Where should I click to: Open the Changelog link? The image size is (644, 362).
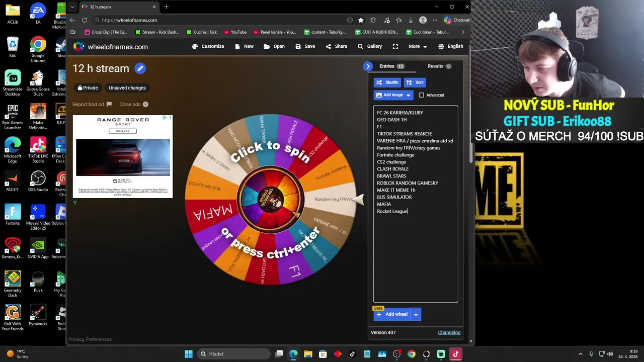pos(449,332)
